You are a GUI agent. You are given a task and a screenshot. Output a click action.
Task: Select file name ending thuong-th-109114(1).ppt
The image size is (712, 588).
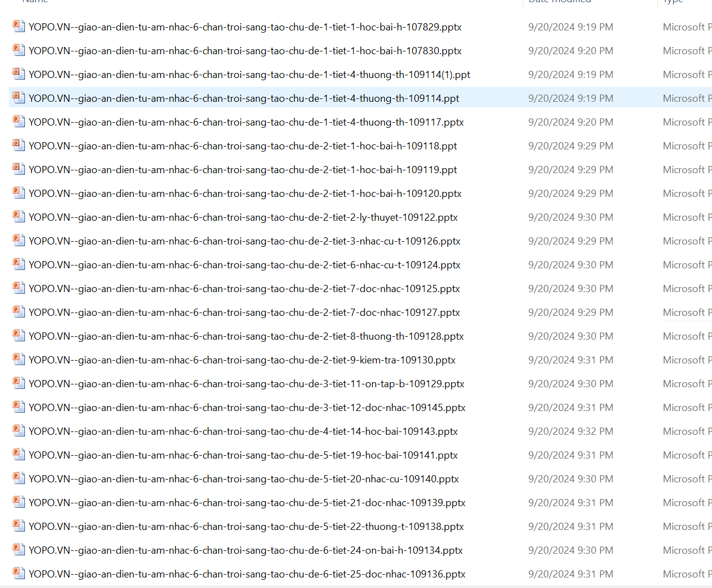250,75
